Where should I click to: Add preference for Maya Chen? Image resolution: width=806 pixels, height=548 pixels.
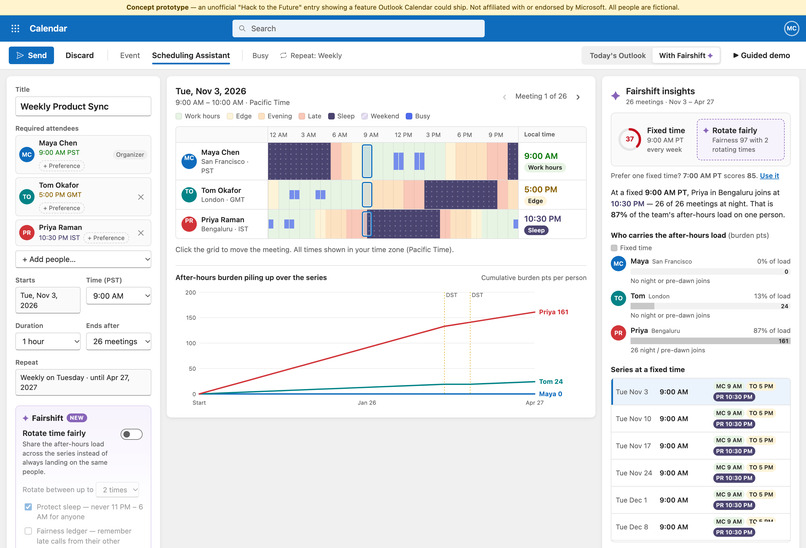click(x=62, y=166)
